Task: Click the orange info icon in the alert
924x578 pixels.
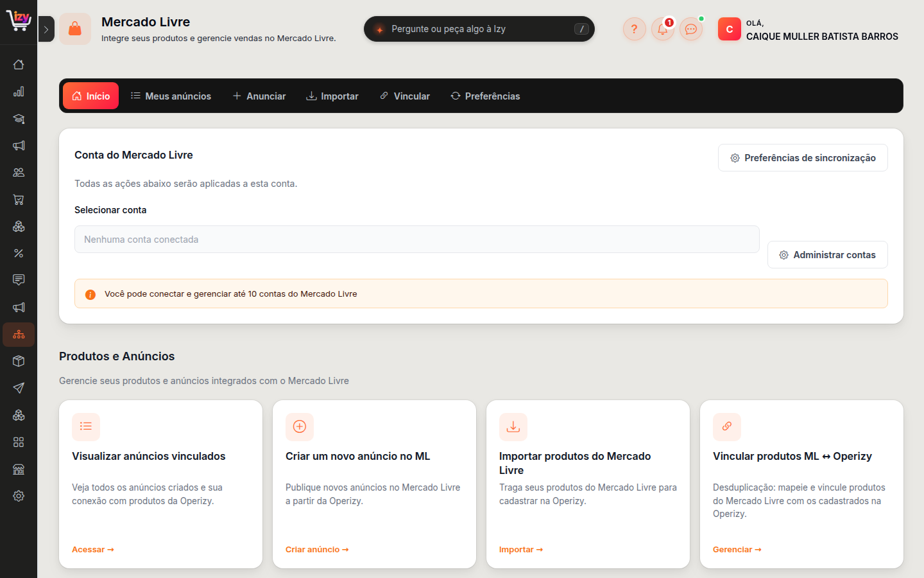Action: coord(90,294)
